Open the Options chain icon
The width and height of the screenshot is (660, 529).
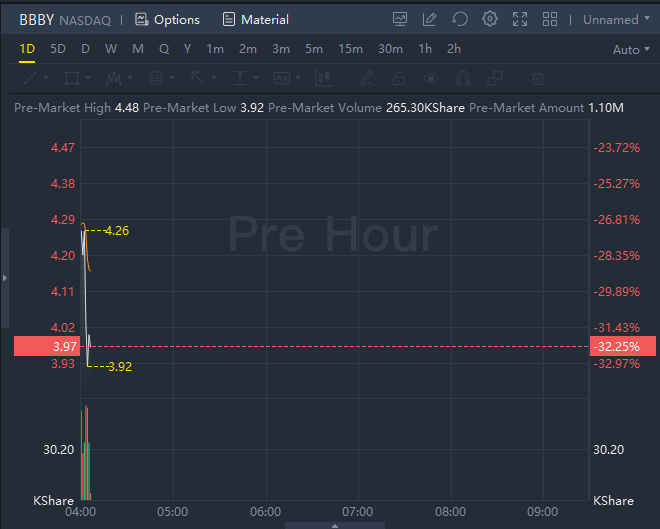click(x=141, y=19)
